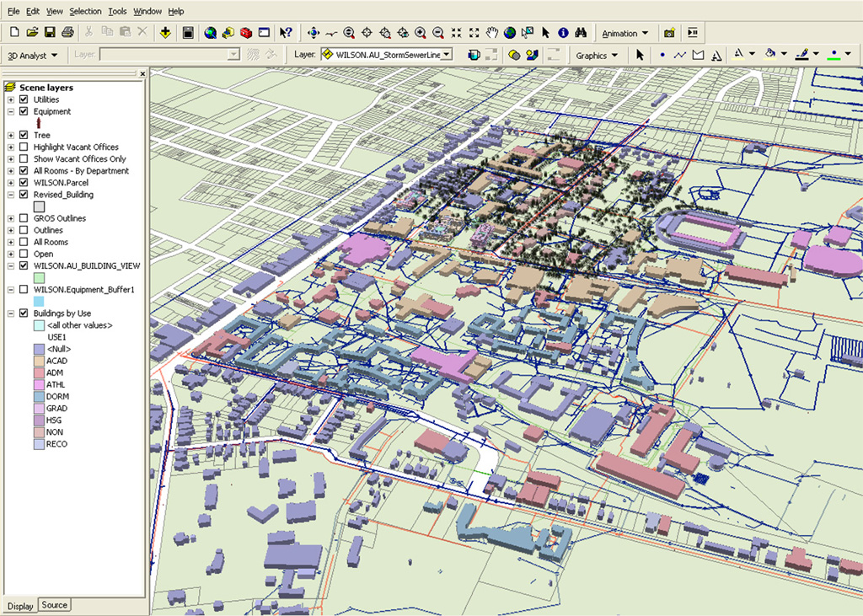
Task: Expand the Tree layer node
Action: (11, 135)
